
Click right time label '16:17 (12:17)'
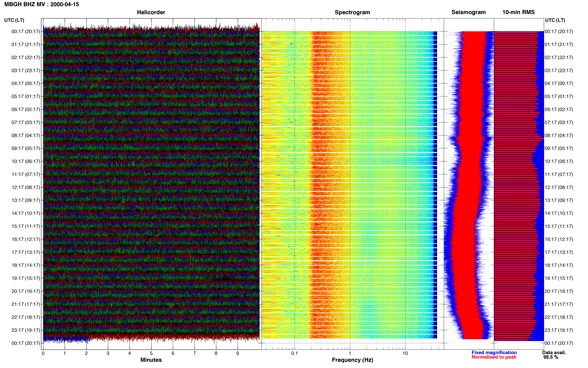559,239
